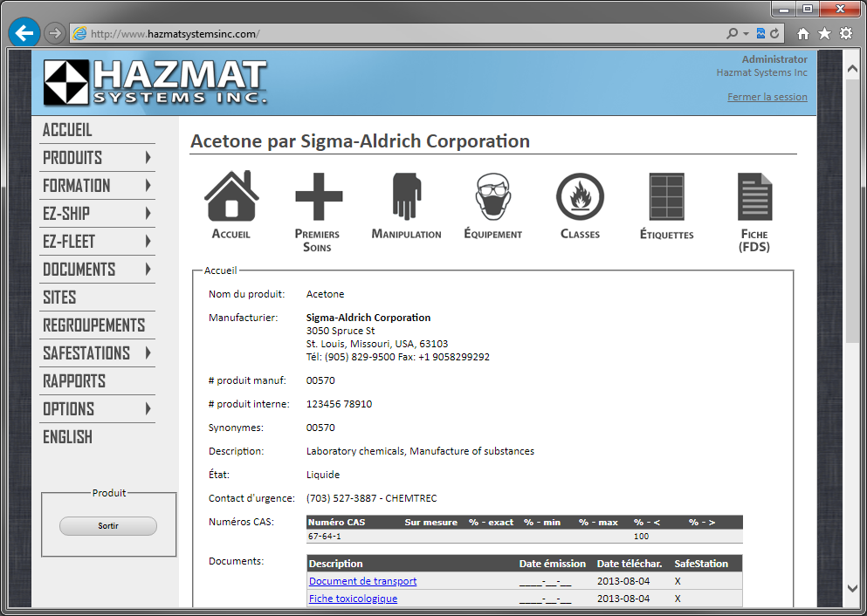Click the Date téléchar. column header
This screenshot has height=616, width=867.
pos(630,564)
